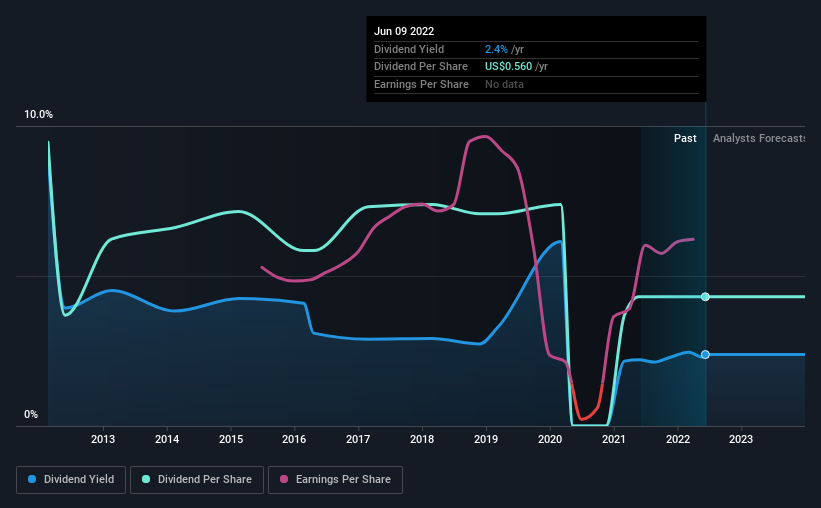Image resolution: width=821 pixels, height=508 pixels.
Task: Click the teal Dividend Per Share legend dot
Action: (146, 479)
